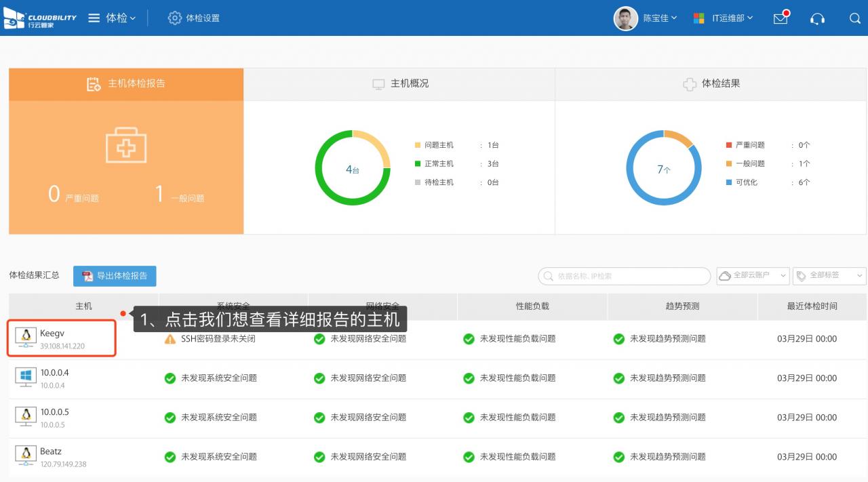
Task: Open the mail notifications icon
Action: pos(781,18)
